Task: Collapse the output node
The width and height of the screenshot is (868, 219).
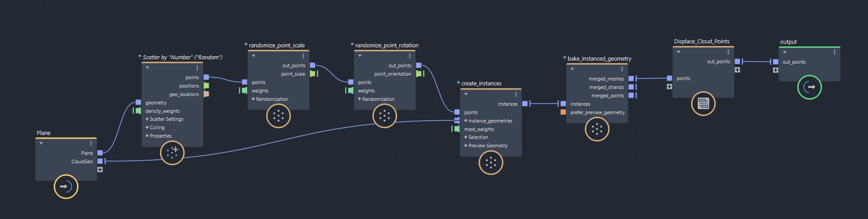Action: [785, 52]
